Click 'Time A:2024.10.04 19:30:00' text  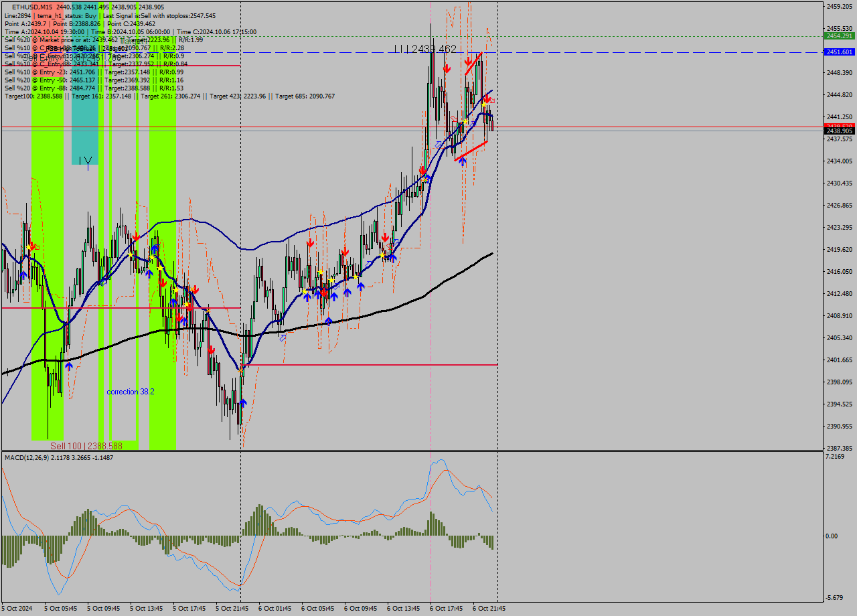[44, 31]
